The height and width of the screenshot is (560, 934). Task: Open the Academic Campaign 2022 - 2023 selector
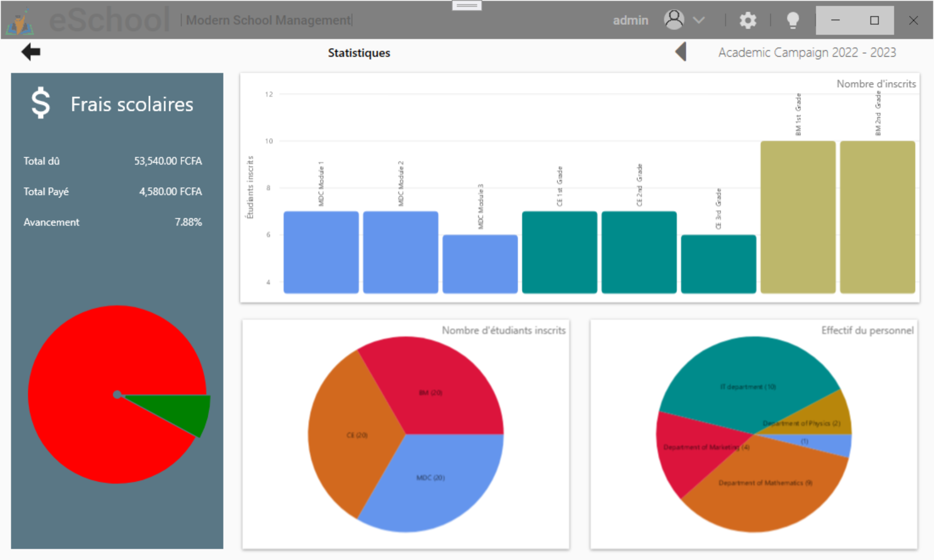(807, 52)
